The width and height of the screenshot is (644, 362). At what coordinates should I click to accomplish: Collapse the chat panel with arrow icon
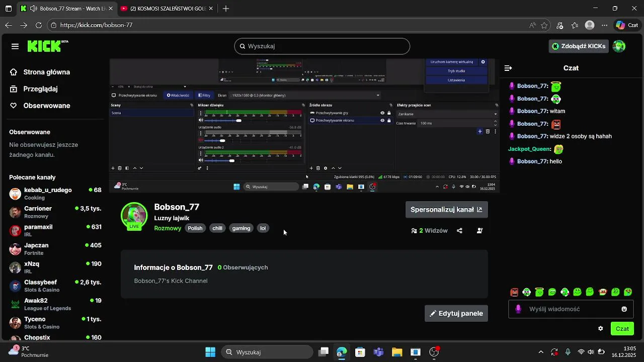(508, 68)
